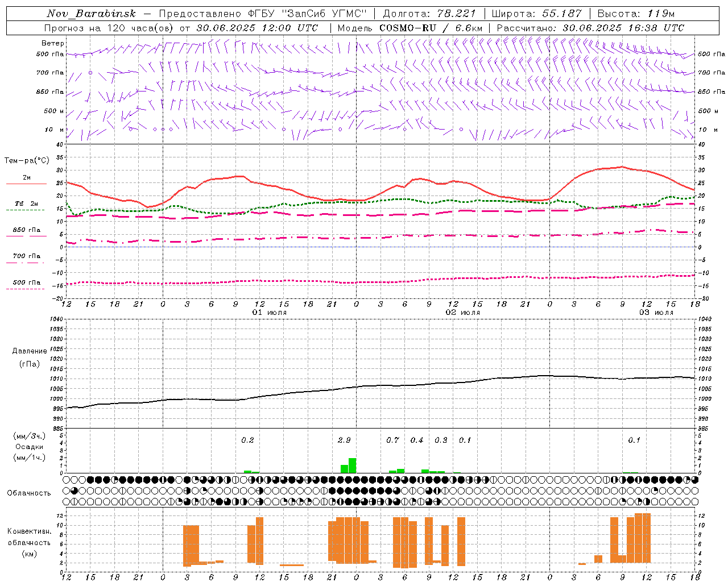This screenshot has width=728, height=582.
Task: Click the Nov_Barabinsk station title
Action: tap(91, 14)
